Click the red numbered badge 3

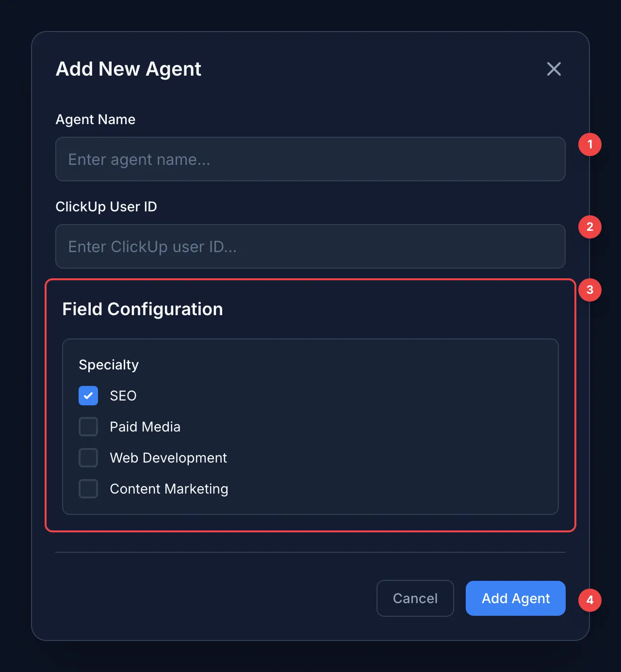point(589,289)
